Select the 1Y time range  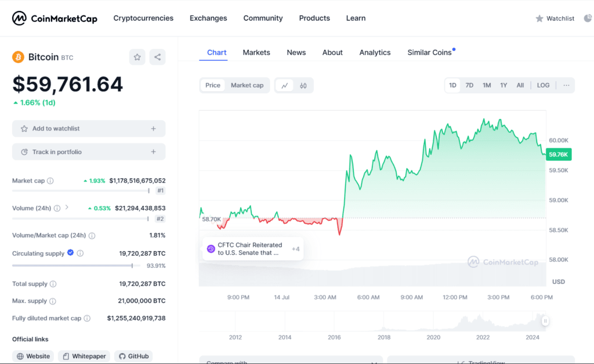504,86
